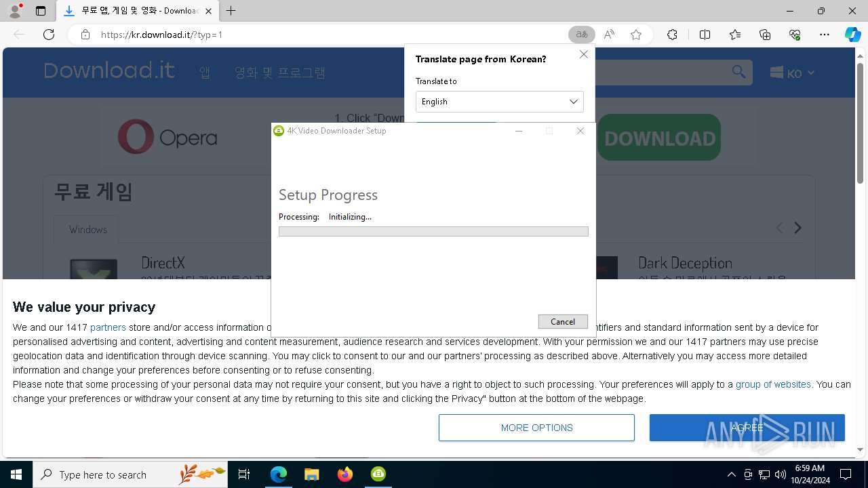Click the search magnifier on Download.it
The width and height of the screenshot is (868, 488).
[x=738, y=72]
